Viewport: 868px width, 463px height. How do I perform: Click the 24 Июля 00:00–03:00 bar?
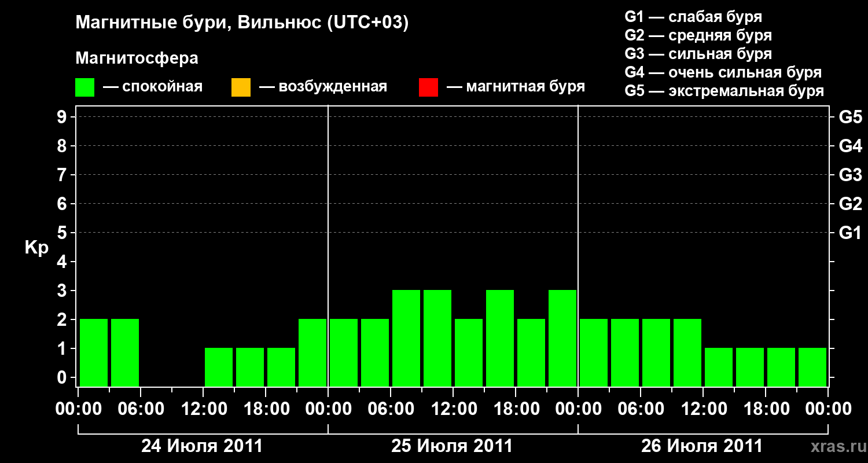(94, 352)
